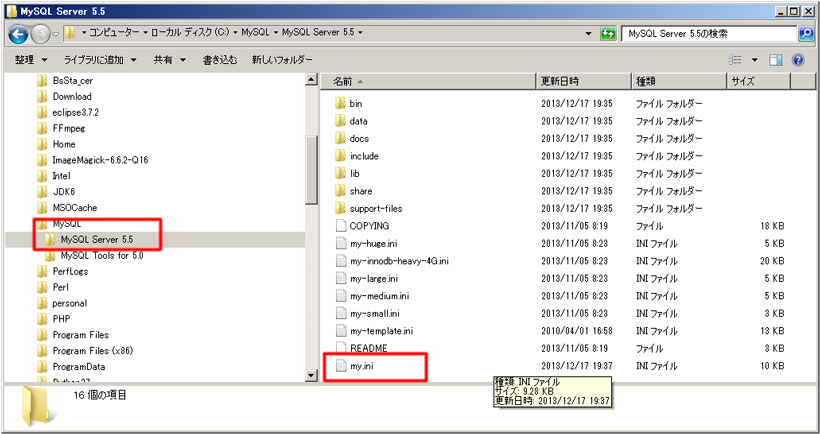Click ローカル ディスク (C:) in address path
Viewport: 820px width, 434px height.
click(x=191, y=32)
